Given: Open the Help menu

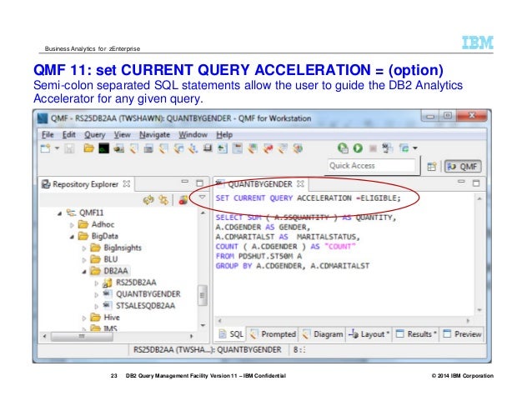Looking at the screenshot, I should click(224, 134).
